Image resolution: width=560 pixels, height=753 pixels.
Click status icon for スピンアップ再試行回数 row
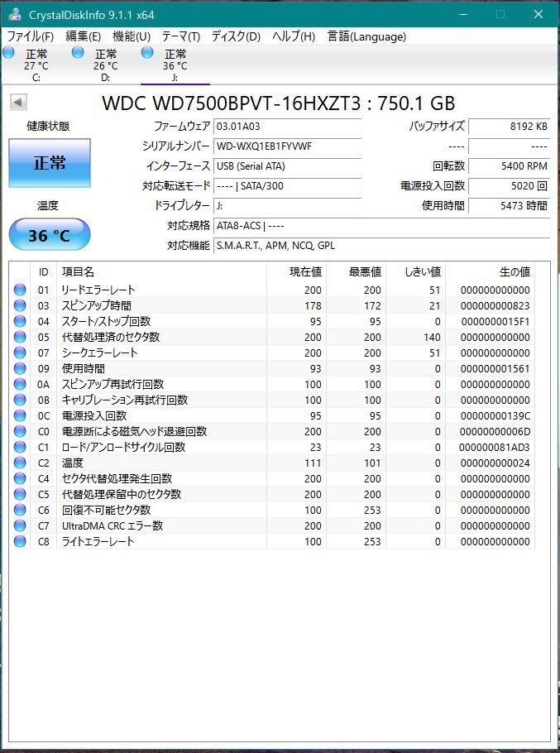pos(20,384)
